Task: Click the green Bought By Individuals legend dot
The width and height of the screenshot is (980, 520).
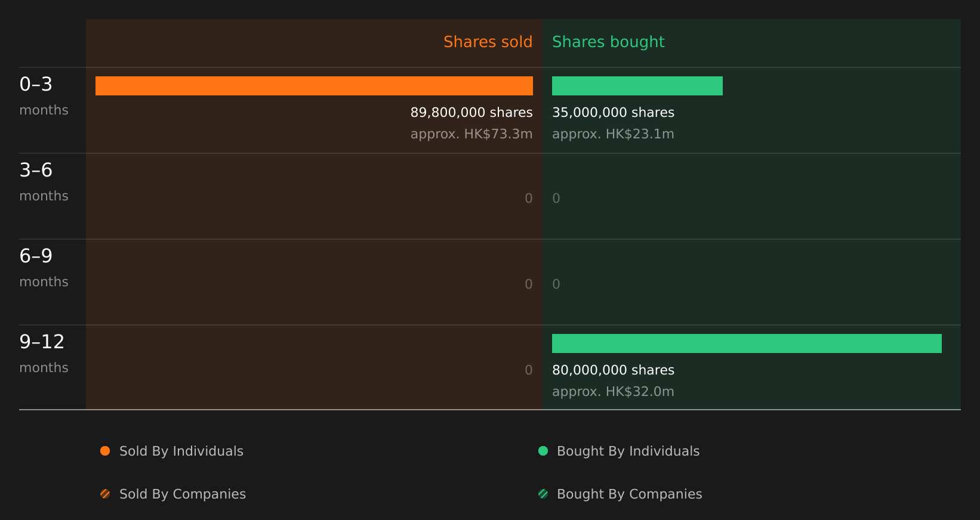Action: pos(543,451)
